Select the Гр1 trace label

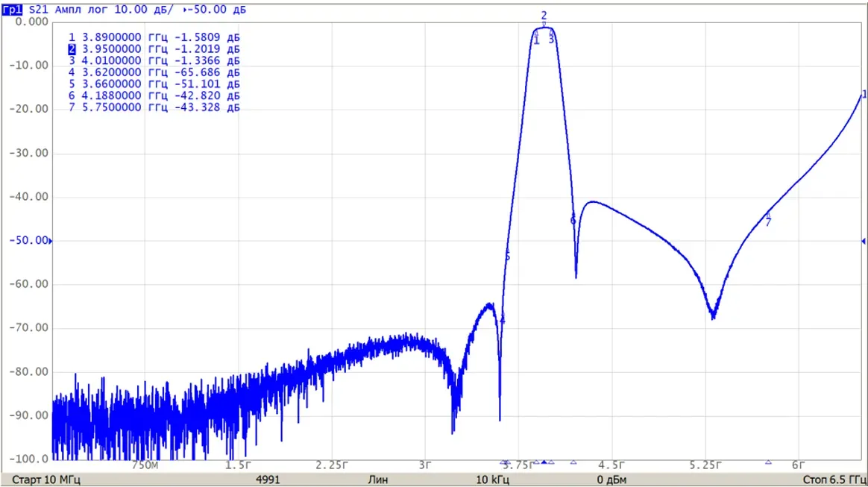[x=12, y=10]
